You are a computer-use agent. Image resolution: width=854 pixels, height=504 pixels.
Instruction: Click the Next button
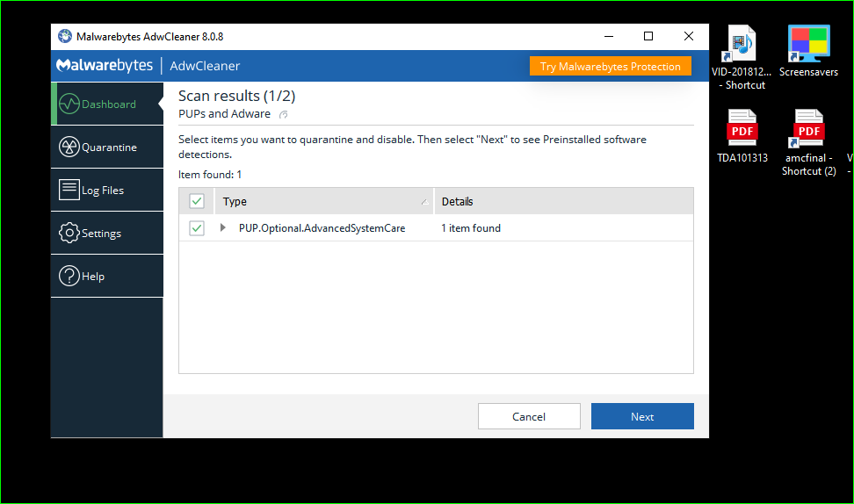642,416
